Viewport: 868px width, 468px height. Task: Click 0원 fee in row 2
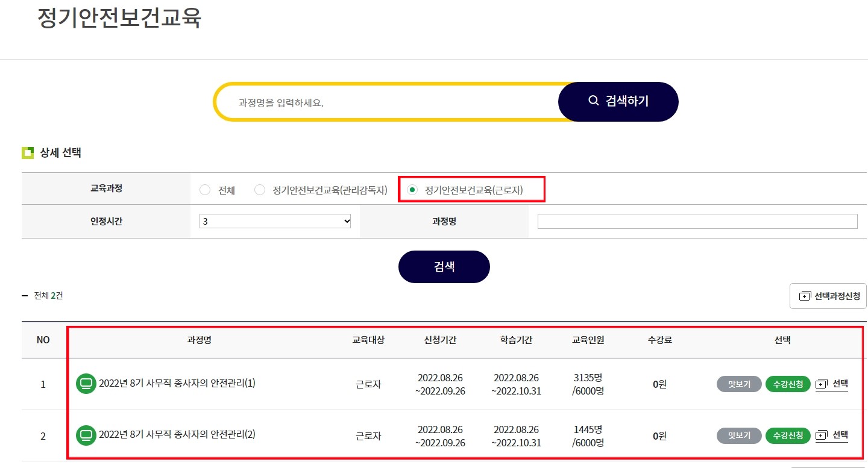659,435
